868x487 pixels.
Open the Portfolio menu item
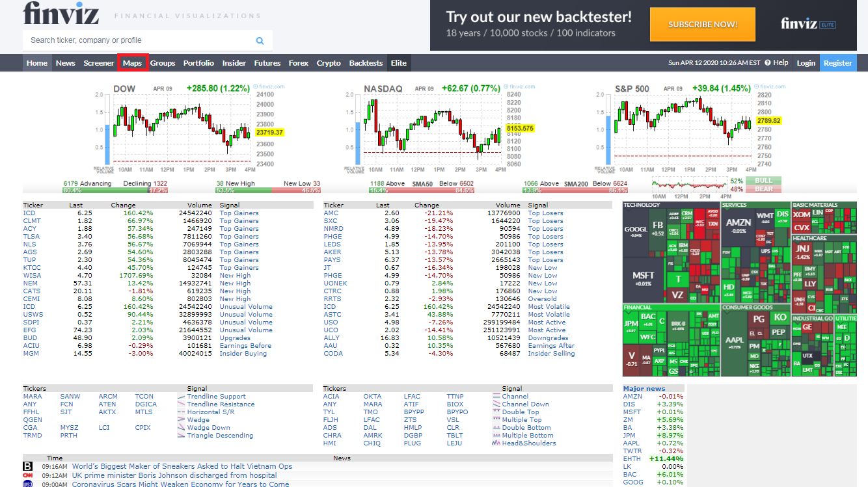click(198, 63)
